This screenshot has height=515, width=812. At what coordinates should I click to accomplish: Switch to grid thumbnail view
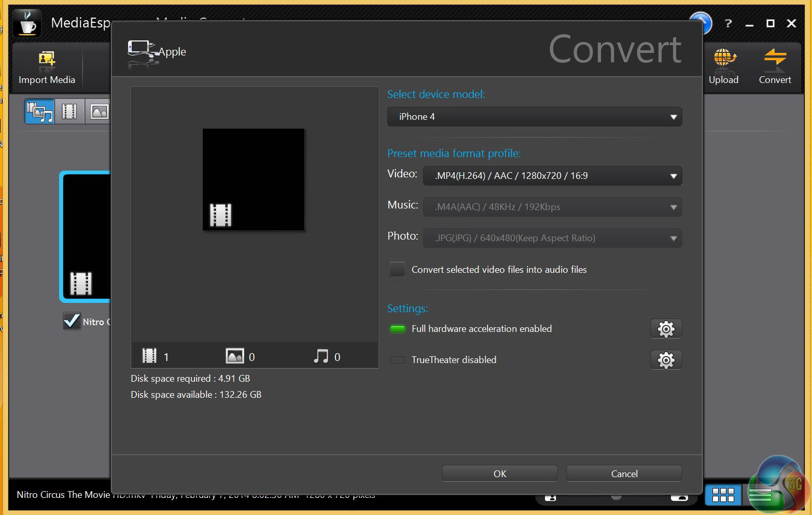[x=723, y=495]
